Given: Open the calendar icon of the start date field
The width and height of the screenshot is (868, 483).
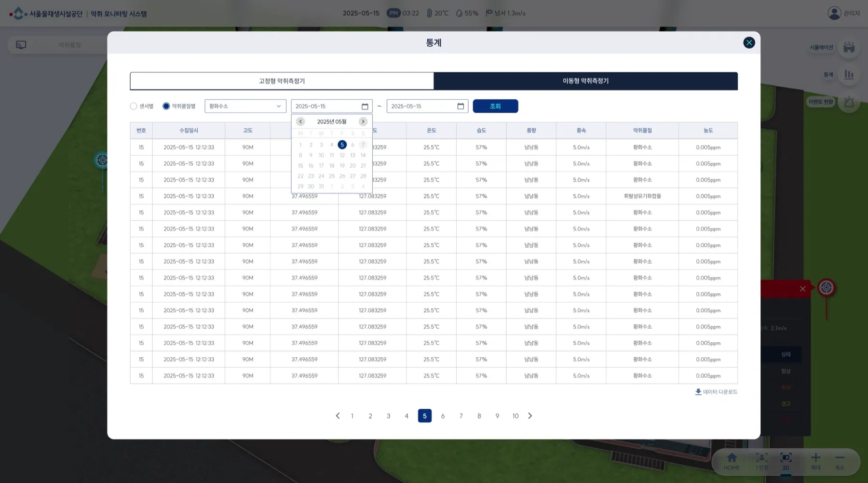Looking at the screenshot, I should [365, 107].
